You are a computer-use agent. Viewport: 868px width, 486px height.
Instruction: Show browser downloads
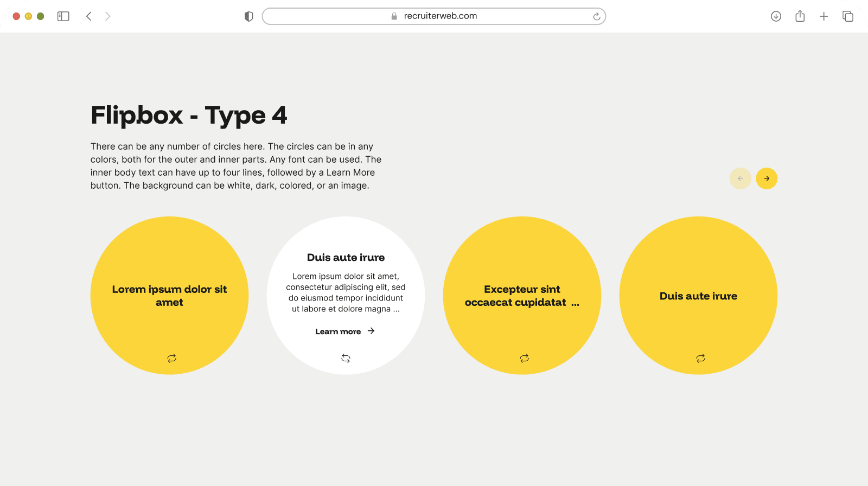click(776, 16)
